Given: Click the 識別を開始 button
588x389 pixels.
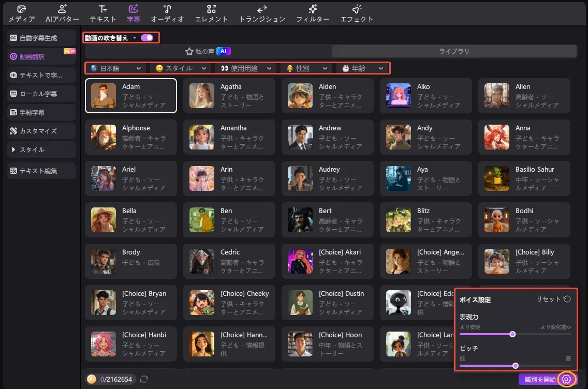Looking at the screenshot, I should (540, 379).
